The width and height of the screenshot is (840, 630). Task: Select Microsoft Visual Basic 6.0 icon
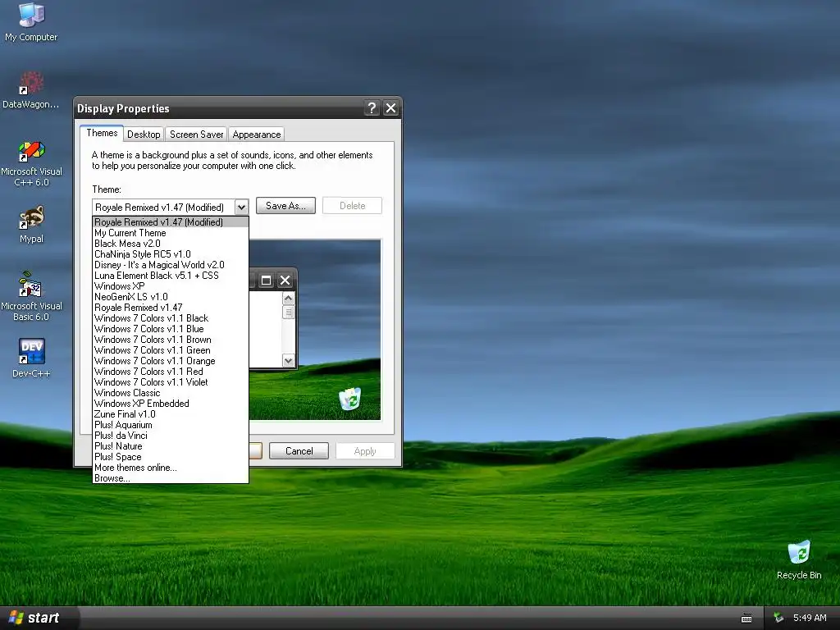point(31,296)
